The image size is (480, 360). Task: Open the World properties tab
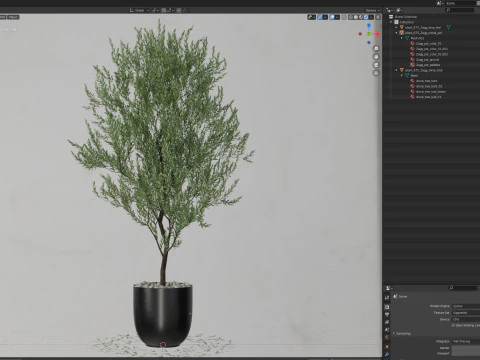387,338
